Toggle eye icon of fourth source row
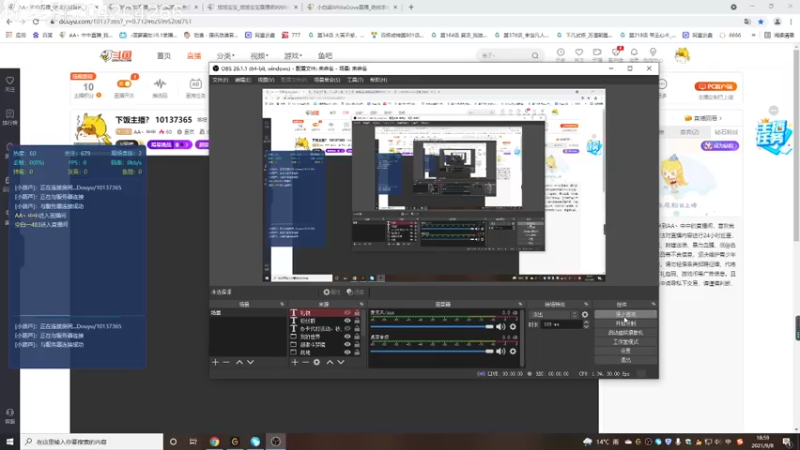 click(347, 337)
